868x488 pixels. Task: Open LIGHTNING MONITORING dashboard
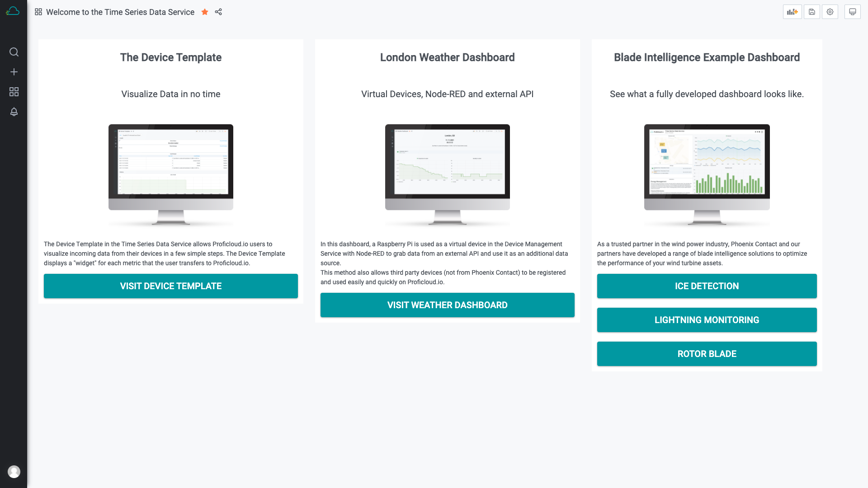click(707, 320)
